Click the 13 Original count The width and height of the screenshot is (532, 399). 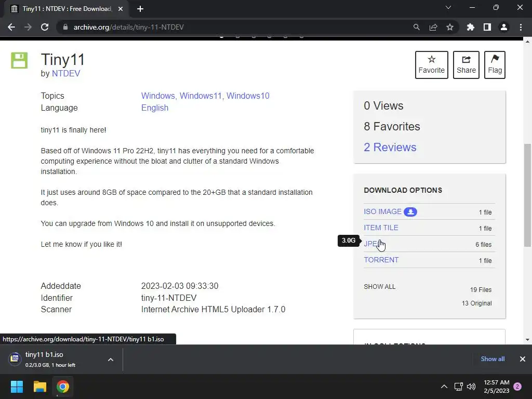(x=477, y=303)
